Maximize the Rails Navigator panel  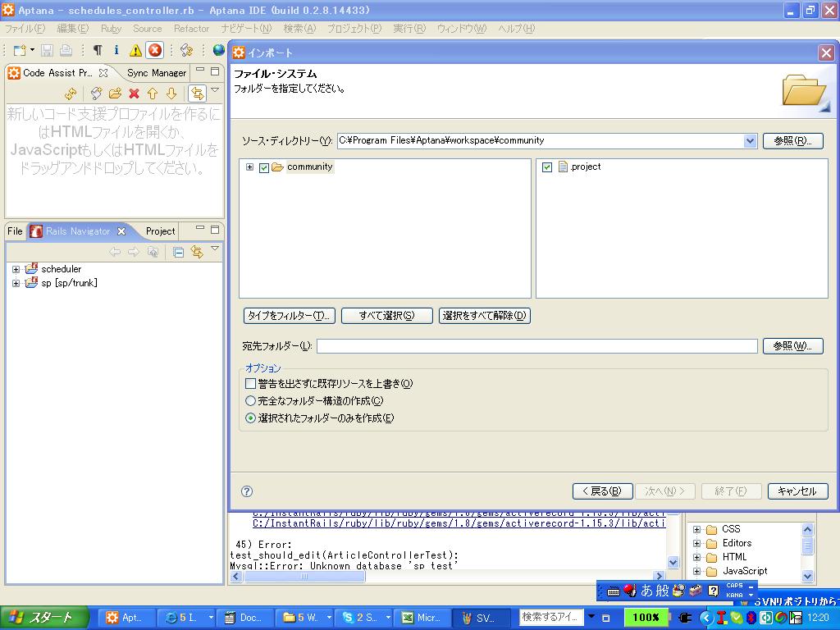(x=215, y=230)
